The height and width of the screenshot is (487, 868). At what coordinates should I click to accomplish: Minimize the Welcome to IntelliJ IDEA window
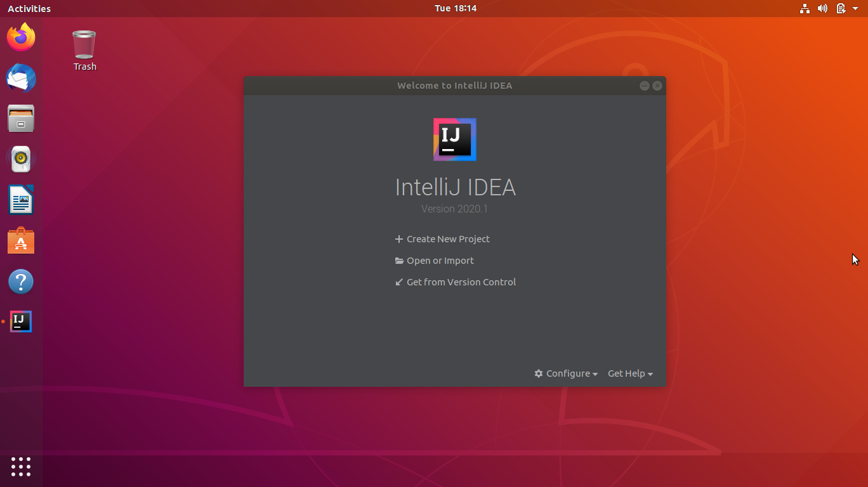(645, 86)
